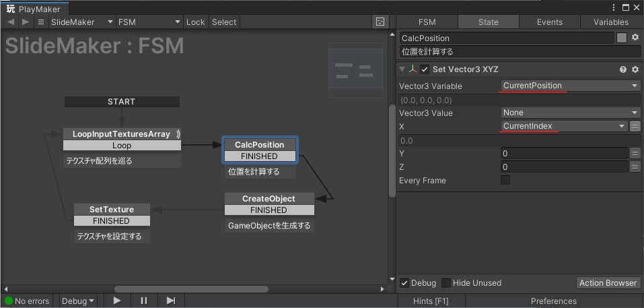Switch to the Events tab
Viewport: 644px width, 308px height.
[x=550, y=22]
